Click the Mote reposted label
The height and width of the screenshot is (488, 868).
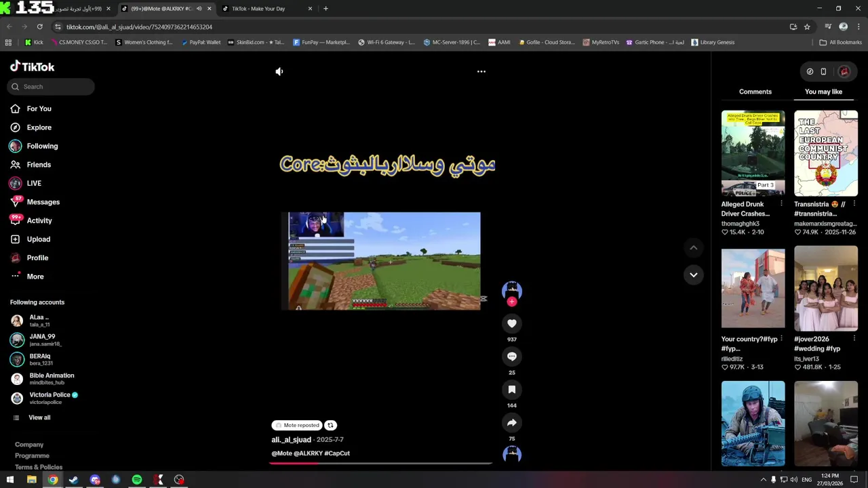click(x=296, y=425)
